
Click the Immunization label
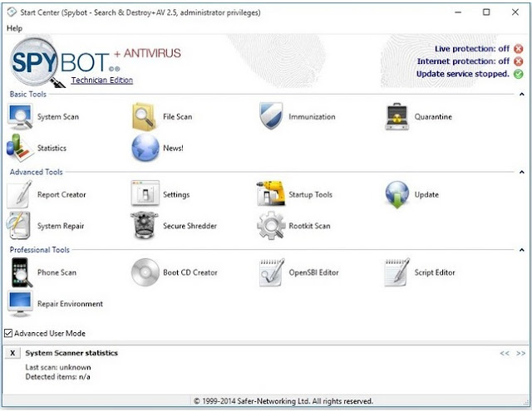pyautogui.click(x=312, y=117)
